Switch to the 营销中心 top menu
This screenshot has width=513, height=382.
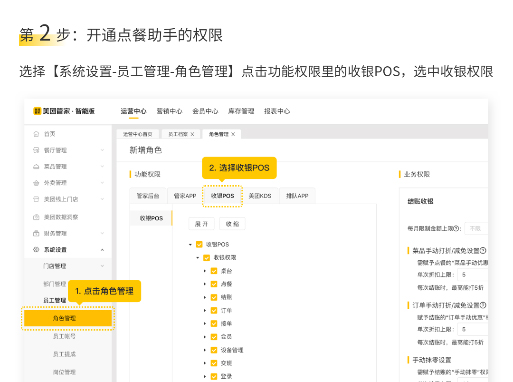(169, 111)
